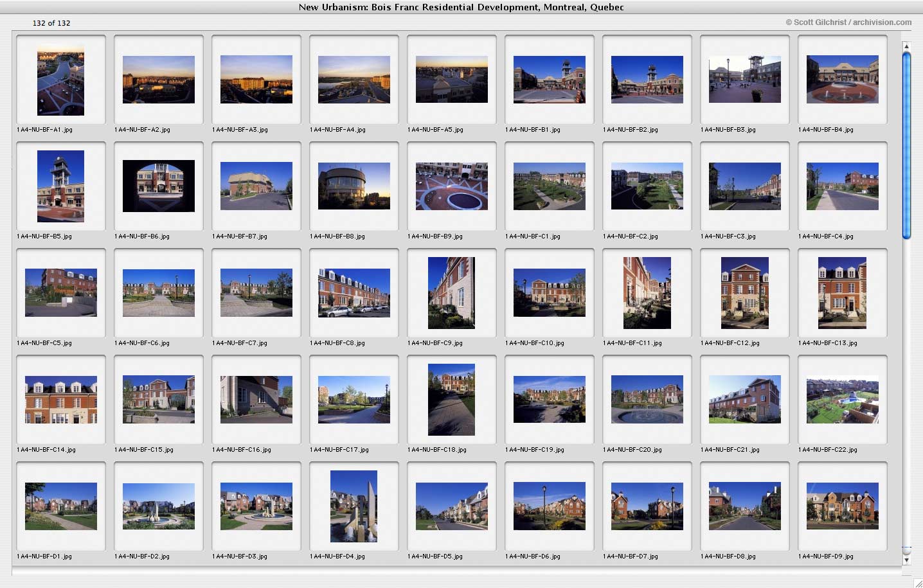This screenshot has height=588, width=923.
Task: Select aerial garden thumbnail 1A4-NU-BF-C22.jpg
Action: (843, 400)
